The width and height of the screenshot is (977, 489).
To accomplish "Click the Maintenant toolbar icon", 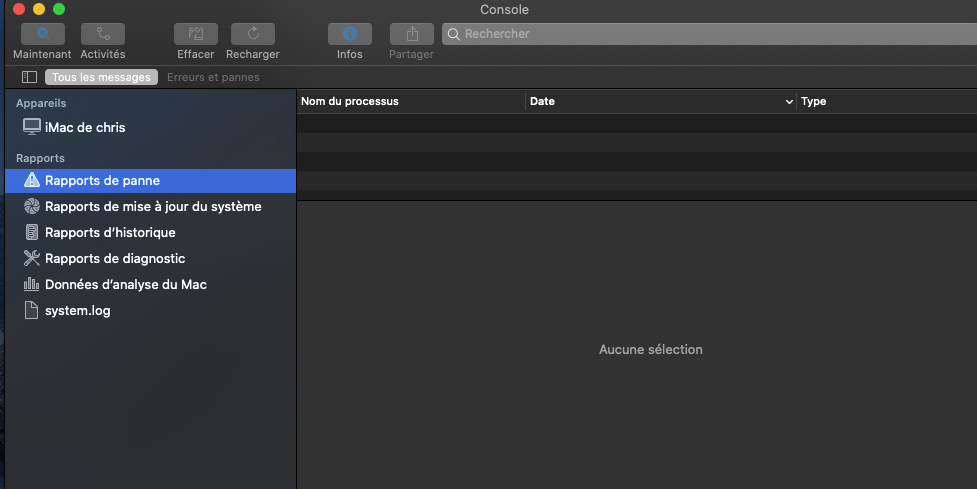I will coord(43,34).
